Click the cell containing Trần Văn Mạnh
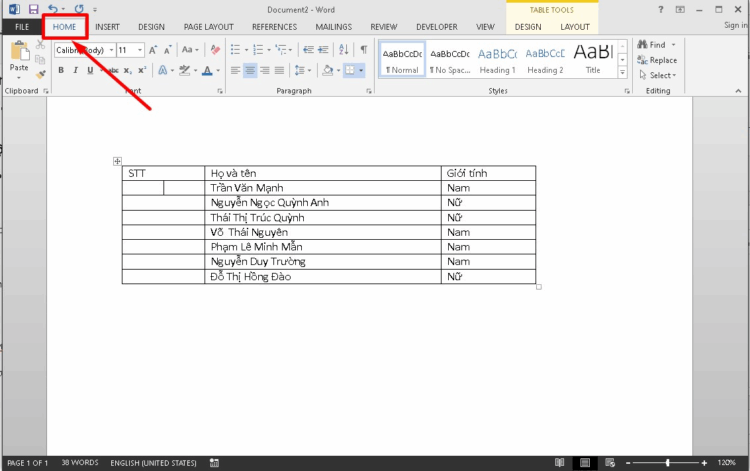 322,188
